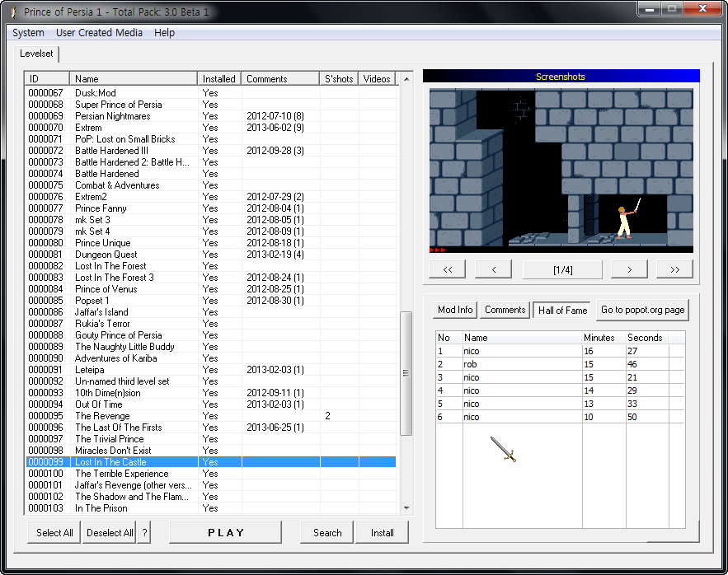Select the PoP: Lost on Small Bricks row
The width and height of the screenshot is (728, 575).
click(x=211, y=138)
